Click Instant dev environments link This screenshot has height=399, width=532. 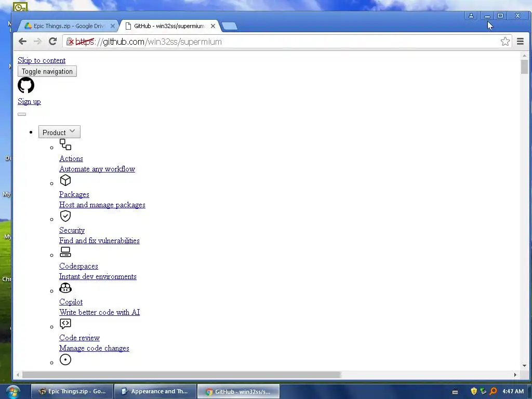pyautogui.click(x=98, y=276)
